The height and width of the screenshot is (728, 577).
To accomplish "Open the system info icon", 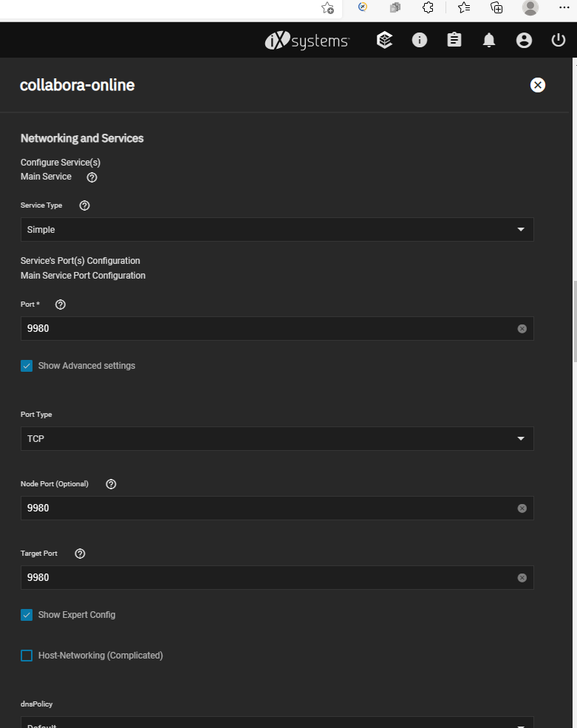I will (x=419, y=40).
